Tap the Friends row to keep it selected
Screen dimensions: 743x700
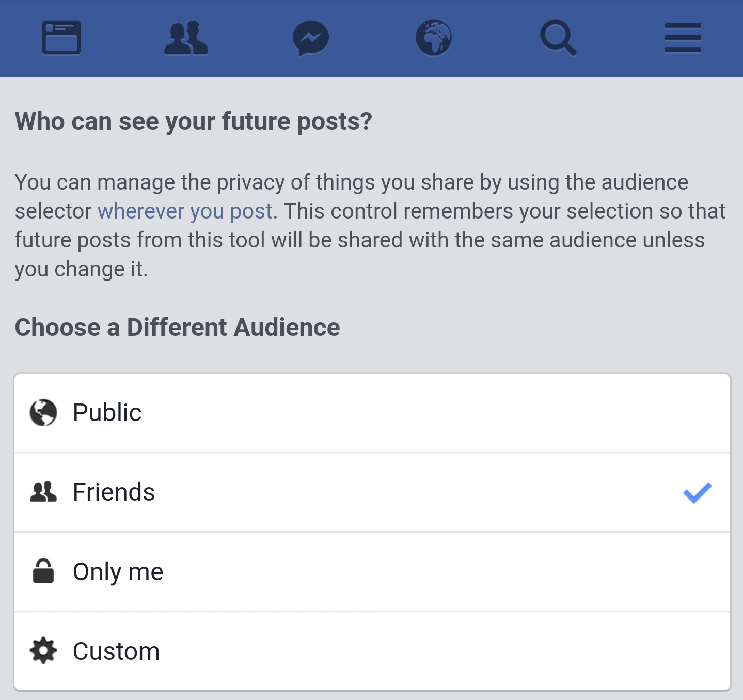point(310,491)
